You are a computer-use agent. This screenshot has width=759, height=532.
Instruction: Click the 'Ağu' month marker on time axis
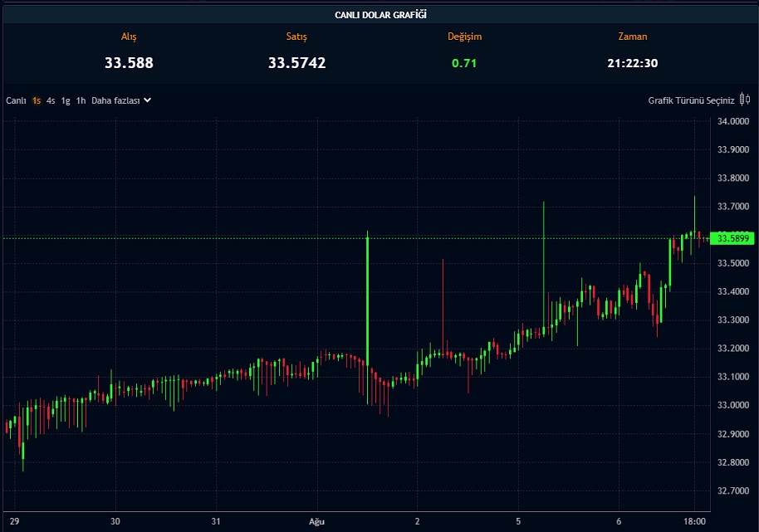tap(316, 521)
